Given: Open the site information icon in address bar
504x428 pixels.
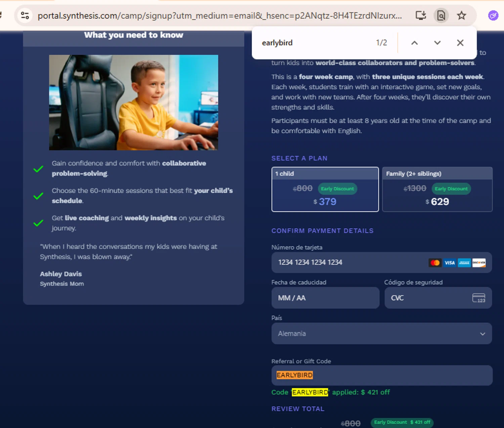Looking at the screenshot, I should [25, 15].
